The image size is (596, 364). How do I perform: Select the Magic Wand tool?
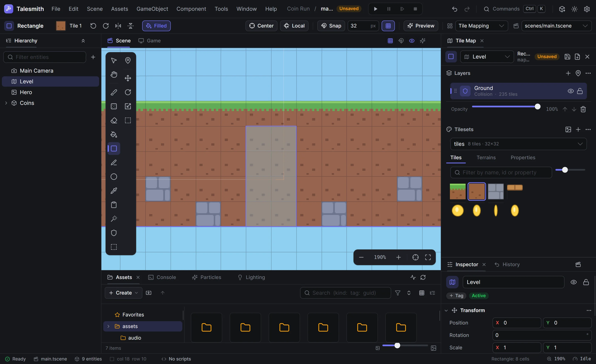[x=114, y=219]
